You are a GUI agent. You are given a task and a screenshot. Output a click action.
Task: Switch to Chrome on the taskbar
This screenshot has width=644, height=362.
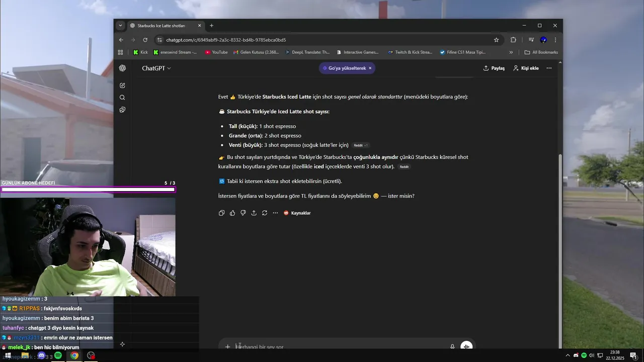(74, 355)
